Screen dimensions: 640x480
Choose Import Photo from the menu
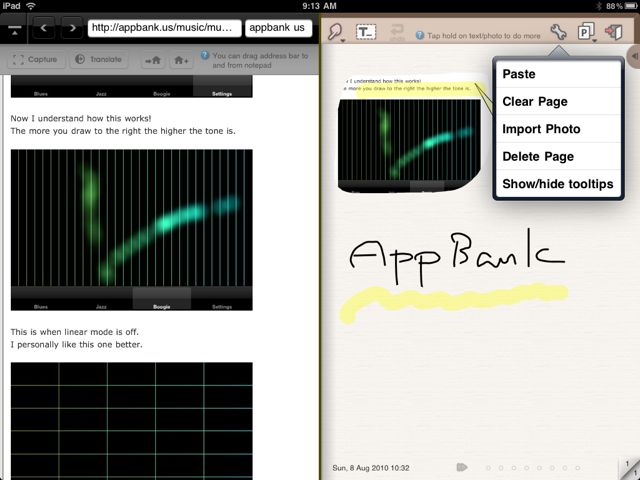click(x=558, y=129)
